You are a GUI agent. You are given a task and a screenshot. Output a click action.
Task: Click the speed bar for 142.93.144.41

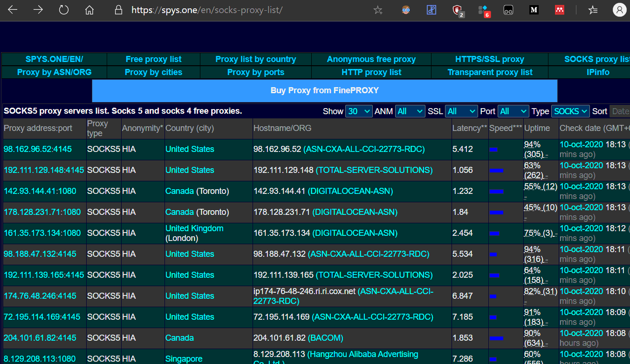coord(496,192)
